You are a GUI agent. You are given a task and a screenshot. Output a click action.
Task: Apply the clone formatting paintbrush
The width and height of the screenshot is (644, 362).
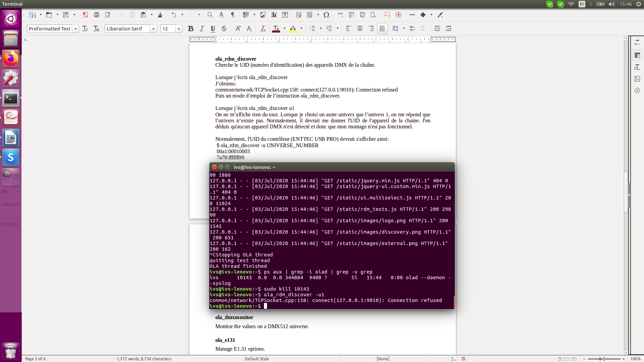pos(160,15)
